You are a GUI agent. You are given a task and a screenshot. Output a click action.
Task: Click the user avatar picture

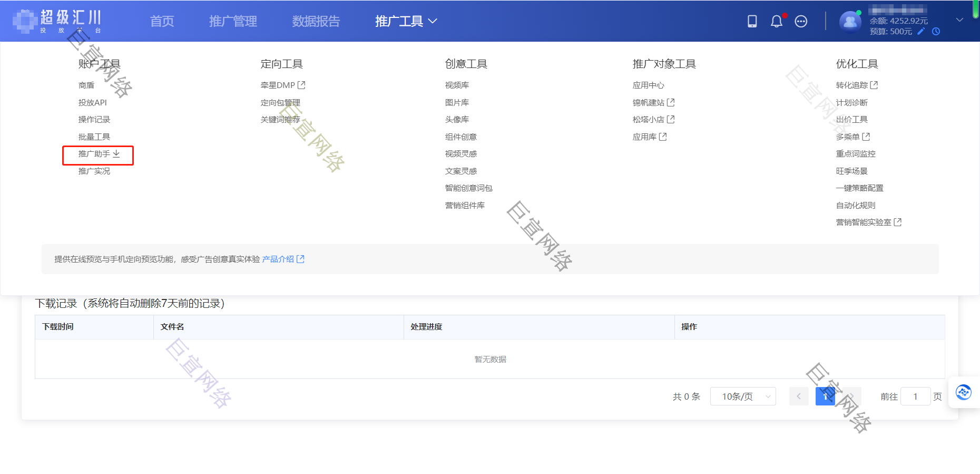pos(850,22)
